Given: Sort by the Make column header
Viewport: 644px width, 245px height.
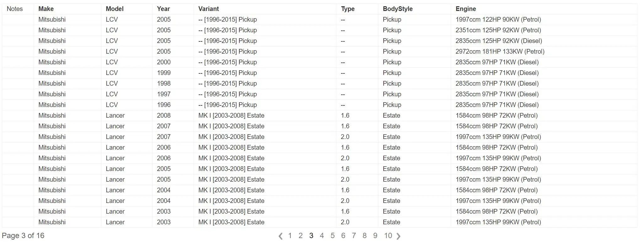Looking at the screenshot, I should pos(46,9).
